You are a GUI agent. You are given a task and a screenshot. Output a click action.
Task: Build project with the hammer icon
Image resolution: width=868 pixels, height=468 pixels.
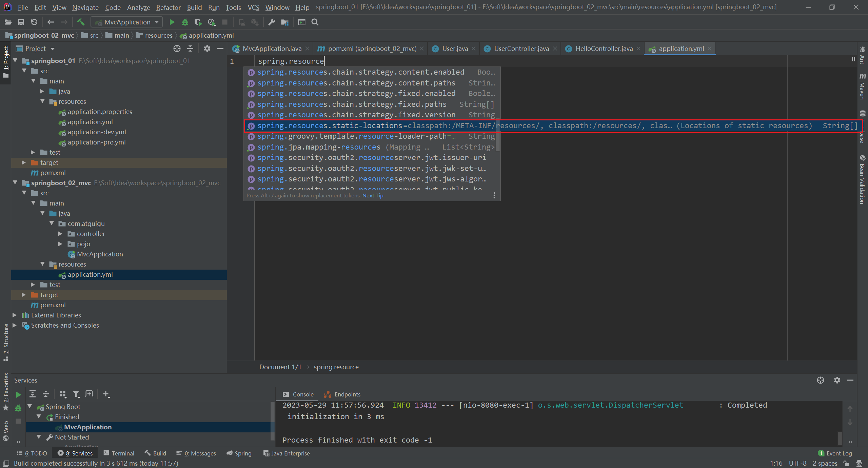(81, 22)
